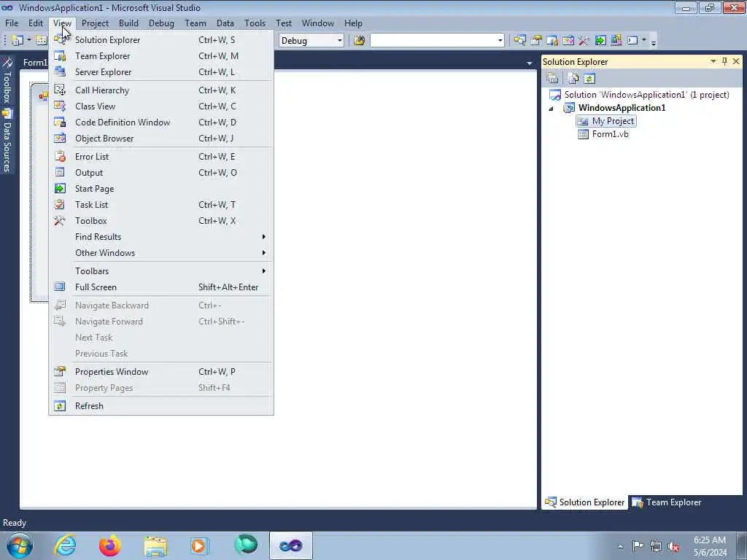Click Refresh in the View menu
The image size is (747, 560).
tap(161, 405)
